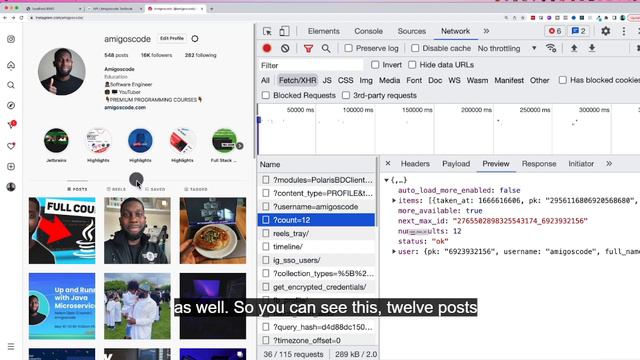Open the Payload tab of request
640x360 pixels.
tap(456, 164)
